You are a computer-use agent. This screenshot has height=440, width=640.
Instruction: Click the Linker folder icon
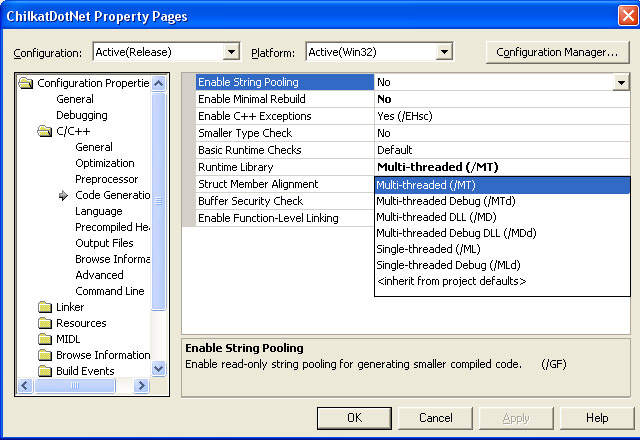tap(44, 307)
